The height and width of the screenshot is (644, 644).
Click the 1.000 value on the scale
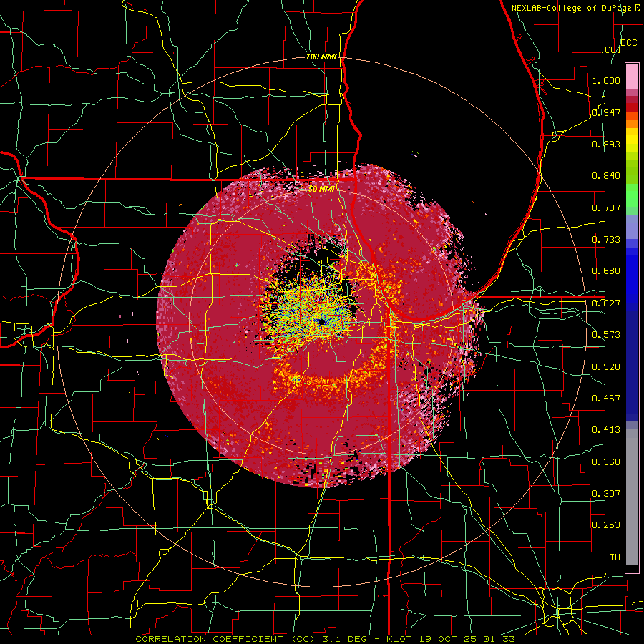point(606,80)
